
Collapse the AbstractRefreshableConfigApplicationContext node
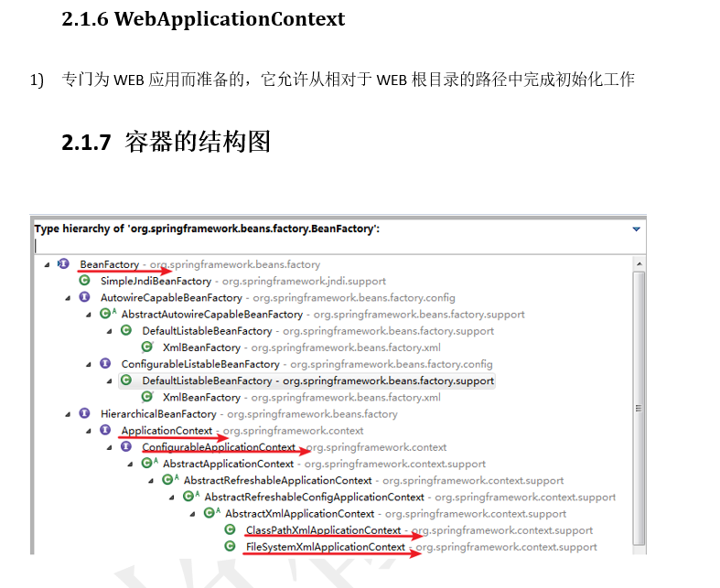172,497
